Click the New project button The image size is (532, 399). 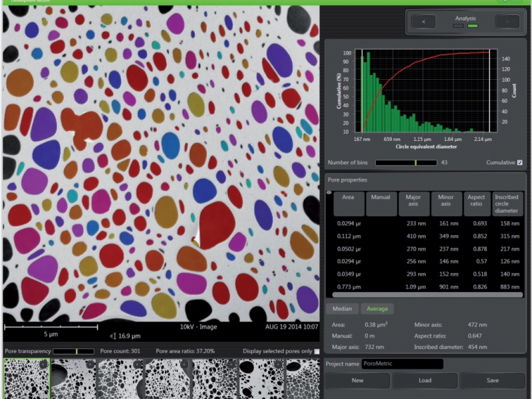click(x=358, y=380)
